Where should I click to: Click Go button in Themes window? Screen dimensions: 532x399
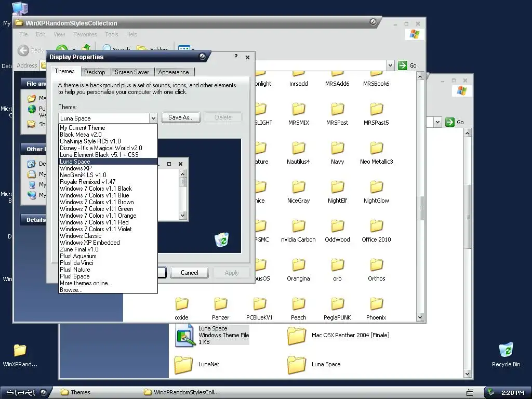point(455,122)
